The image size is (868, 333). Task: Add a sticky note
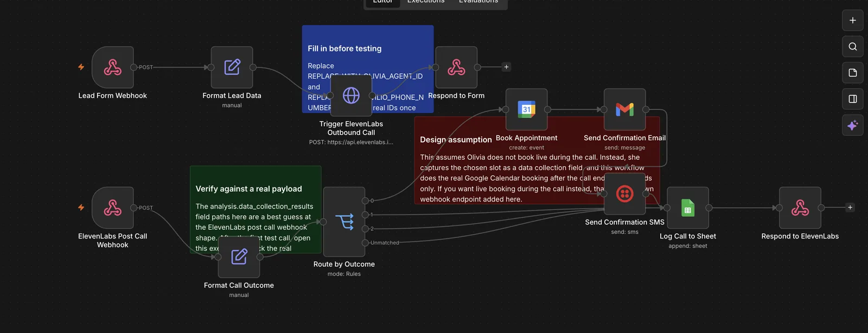click(853, 73)
